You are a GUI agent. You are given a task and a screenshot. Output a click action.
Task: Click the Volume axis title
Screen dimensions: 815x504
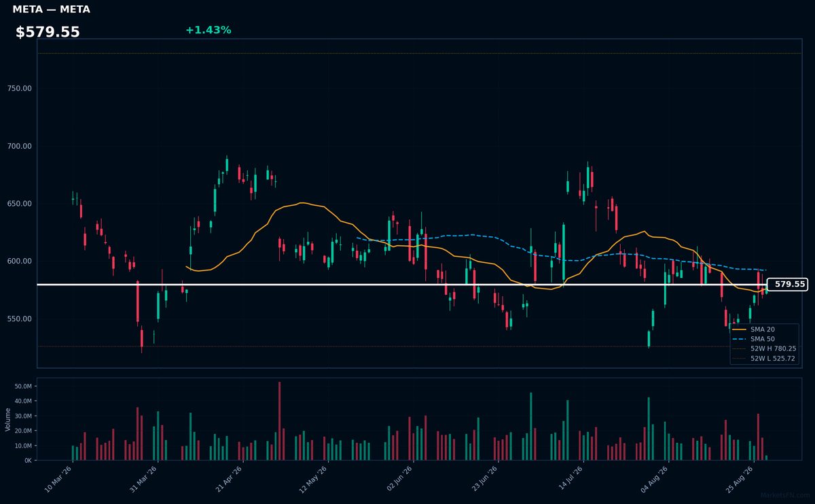7,419
